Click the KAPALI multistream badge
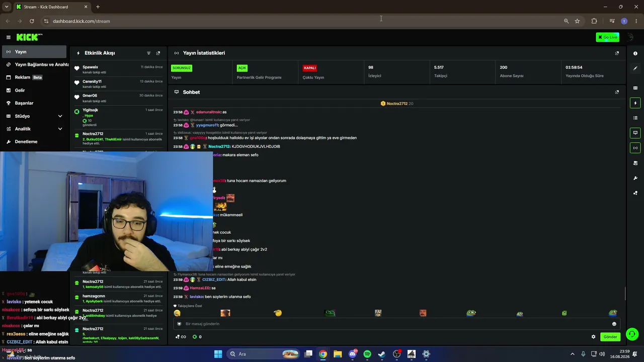Screen dimensions: 644x362 click(x=309, y=68)
